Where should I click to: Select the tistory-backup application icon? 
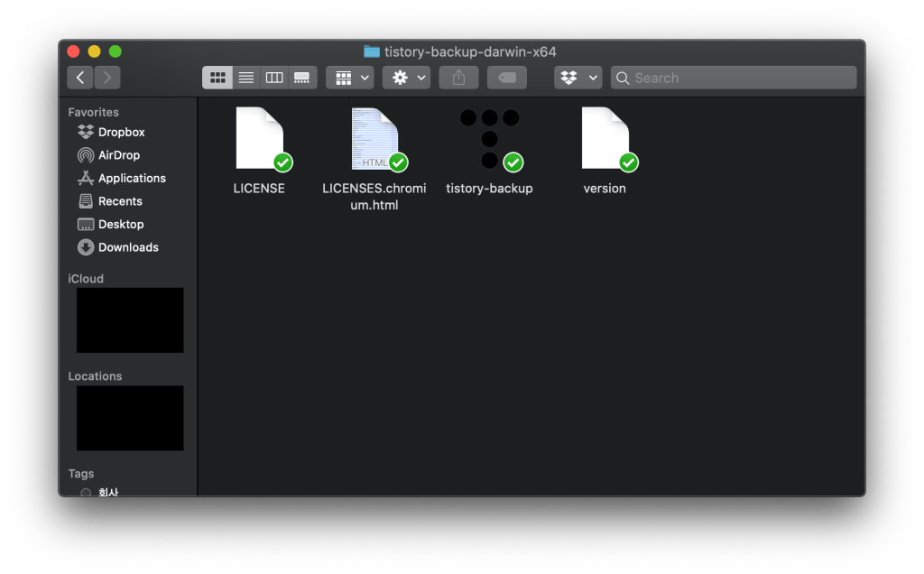489,138
